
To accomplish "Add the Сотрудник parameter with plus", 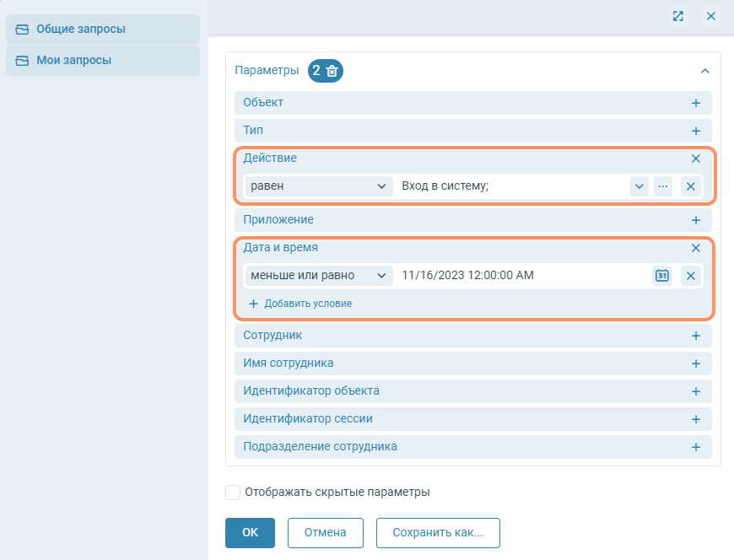I will 695,336.
